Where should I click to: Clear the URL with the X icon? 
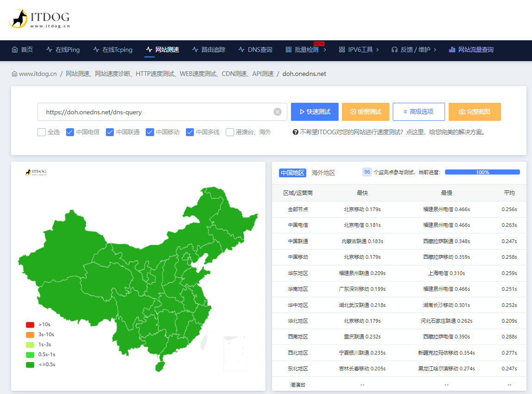pos(278,112)
